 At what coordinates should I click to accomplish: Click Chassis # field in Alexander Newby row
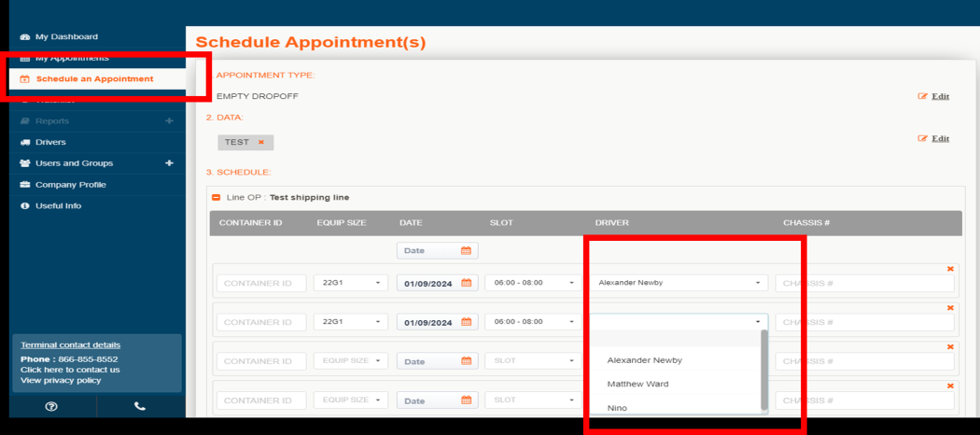click(865, 283)
